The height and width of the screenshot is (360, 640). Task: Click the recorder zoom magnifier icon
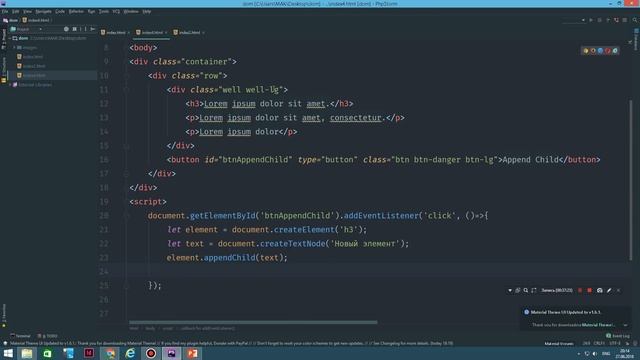(x=526, y=290)
